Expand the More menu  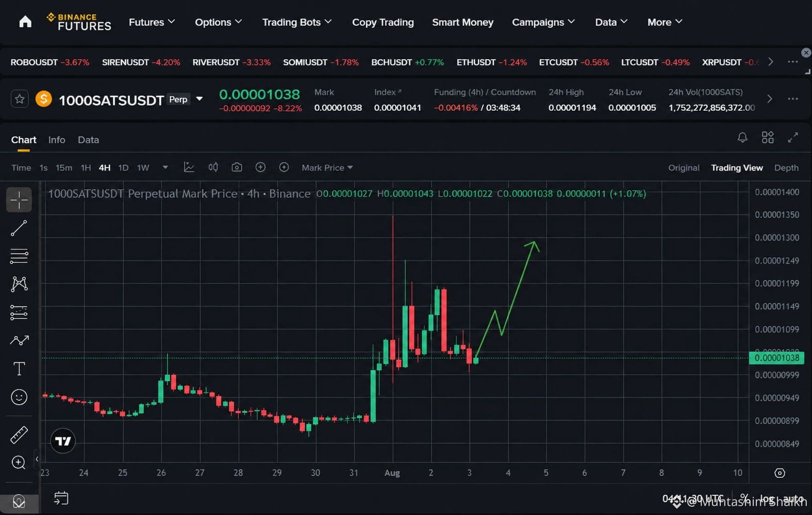(x=665, y=22)
